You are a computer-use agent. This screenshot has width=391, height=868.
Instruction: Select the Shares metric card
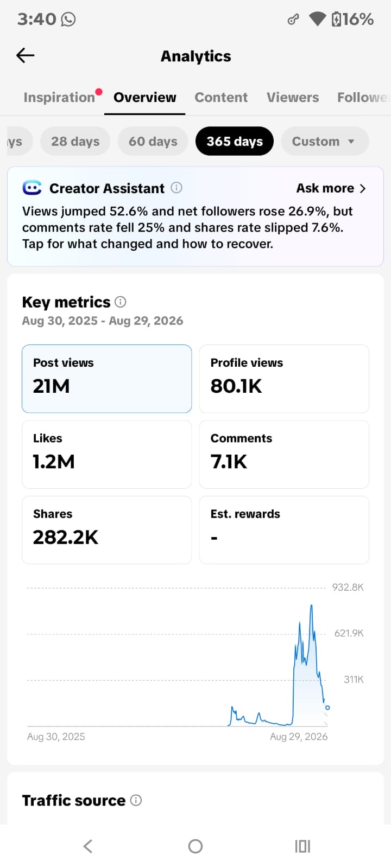click(106, 530)
